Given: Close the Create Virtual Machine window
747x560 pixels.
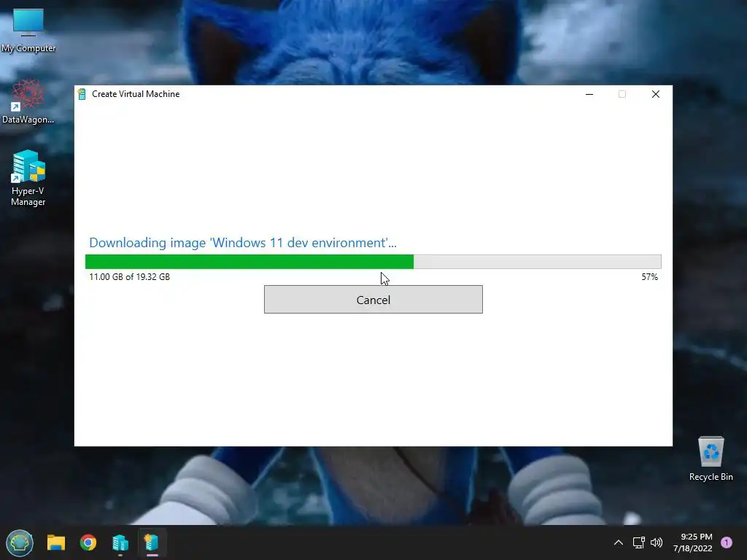Looking at the screenshot, I should [656, 94].
